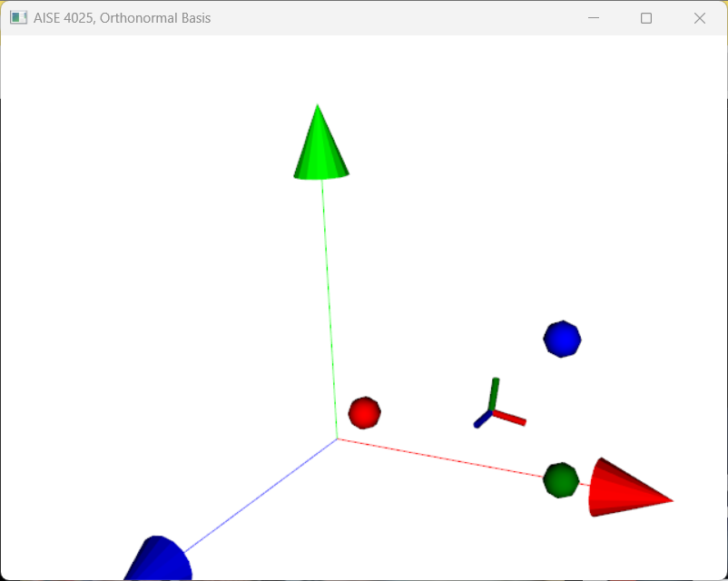The image size is (728, 581).
Task: Click the blue arm of the small gizmo
Action: coord(479,420)
